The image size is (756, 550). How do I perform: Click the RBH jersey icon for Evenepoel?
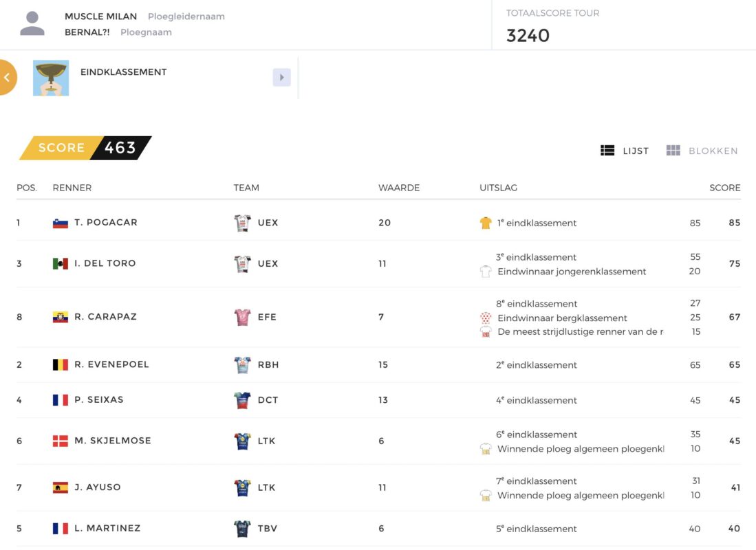243,365
